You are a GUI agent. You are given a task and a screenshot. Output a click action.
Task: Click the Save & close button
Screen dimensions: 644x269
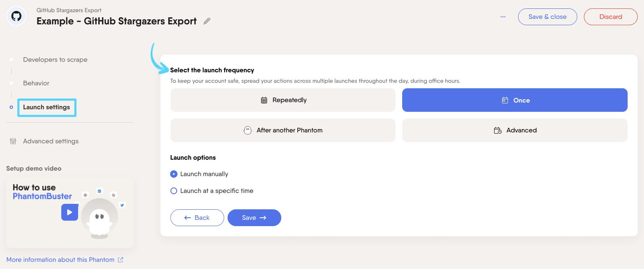click(x=547, y=17)
